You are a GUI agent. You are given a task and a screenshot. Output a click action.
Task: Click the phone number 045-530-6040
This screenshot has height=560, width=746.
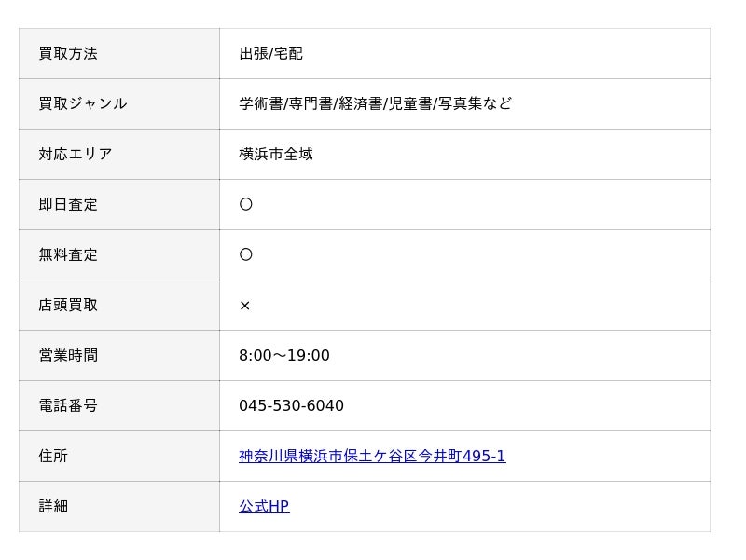(x=291, y=405)
